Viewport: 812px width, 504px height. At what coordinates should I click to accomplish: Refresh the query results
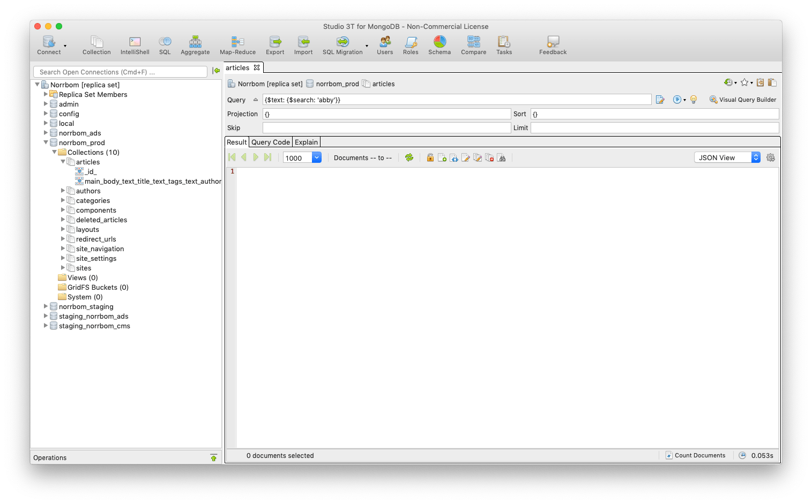point(409,157)
